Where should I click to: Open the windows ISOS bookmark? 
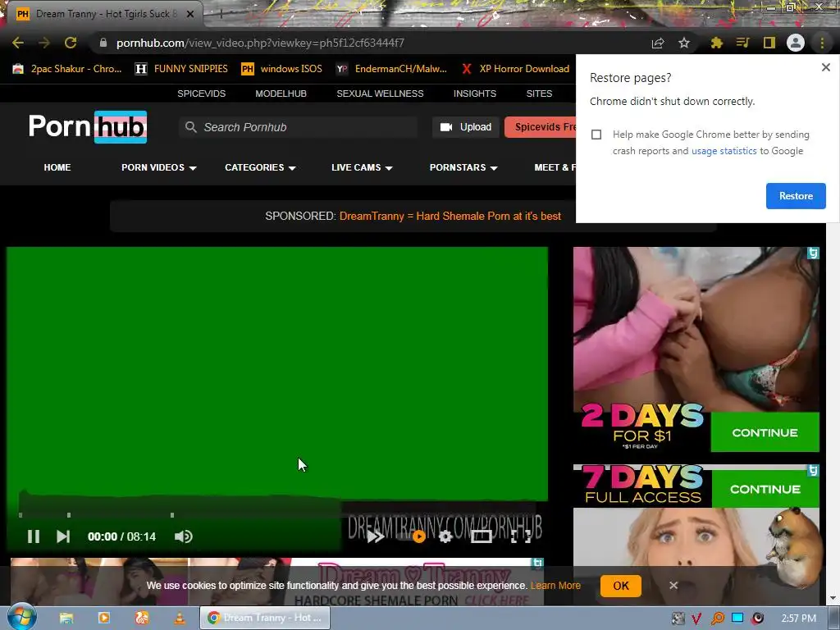pyautogui.click(x=282, y=69)
